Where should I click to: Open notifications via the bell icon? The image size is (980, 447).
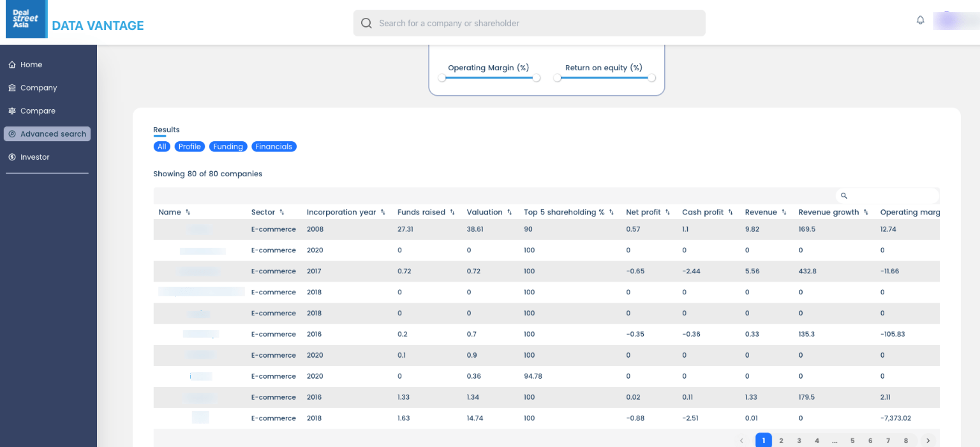[920, 19]
